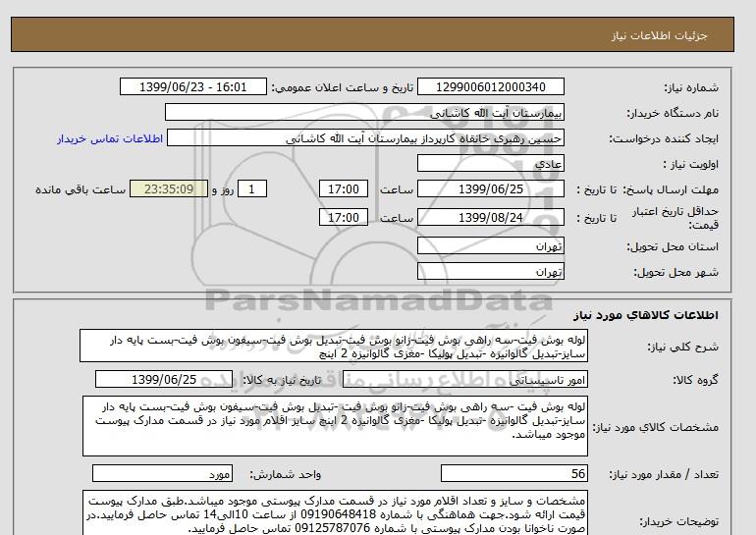Click the label شهر محل تحویل
The height and width of the screenshot is (535, 756).
click(675, 272)
